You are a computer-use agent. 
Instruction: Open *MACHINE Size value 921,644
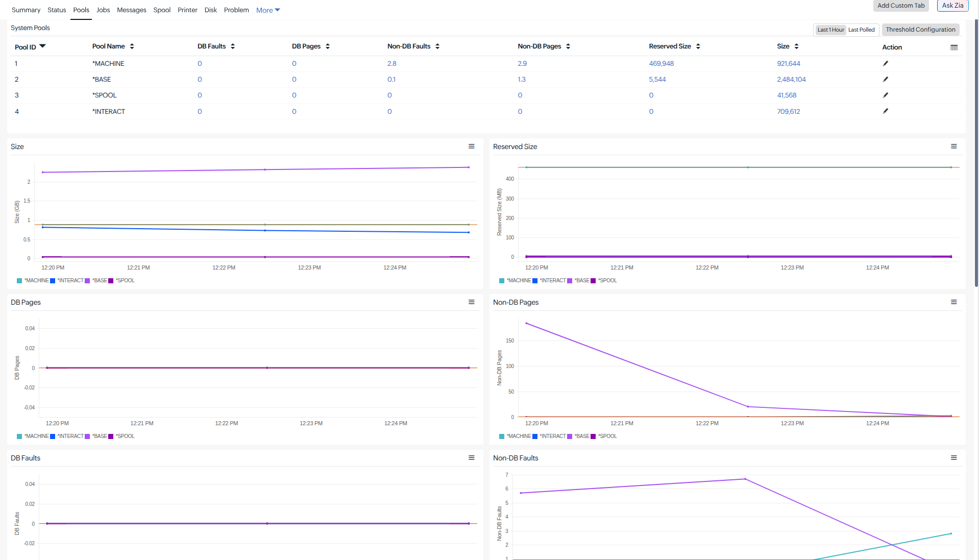click(789, 63)
